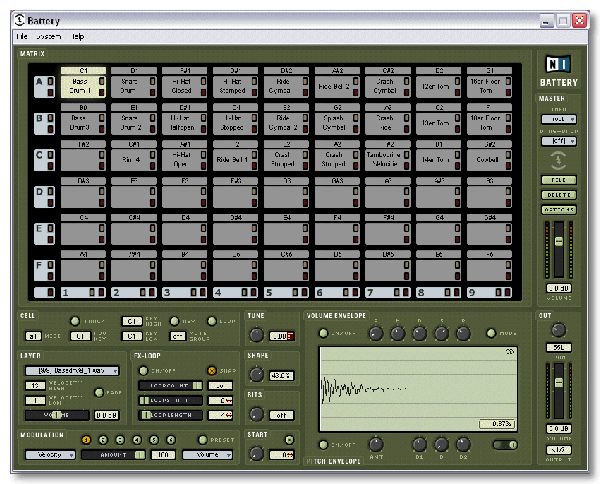Click the Bits knob
Screen dimensions: 600x484
(256, 414)
